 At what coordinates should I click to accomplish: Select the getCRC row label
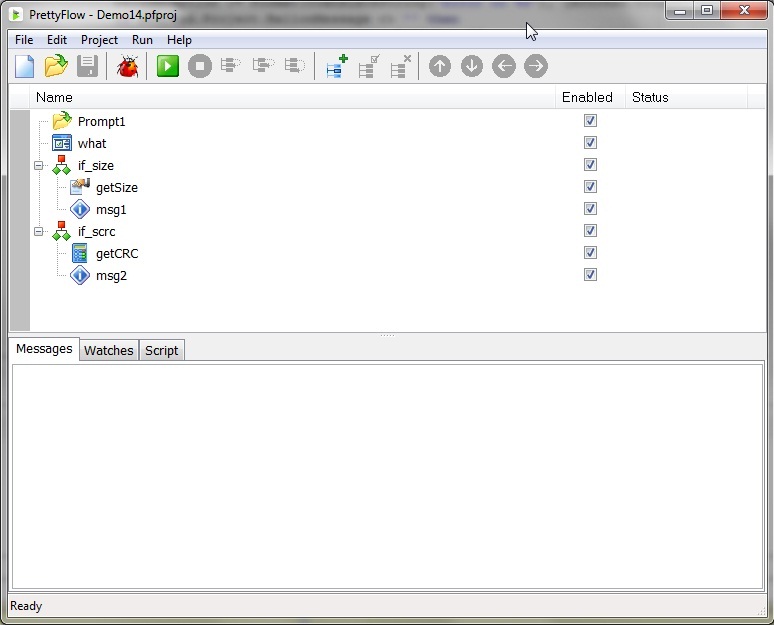(x=117, y=254)
